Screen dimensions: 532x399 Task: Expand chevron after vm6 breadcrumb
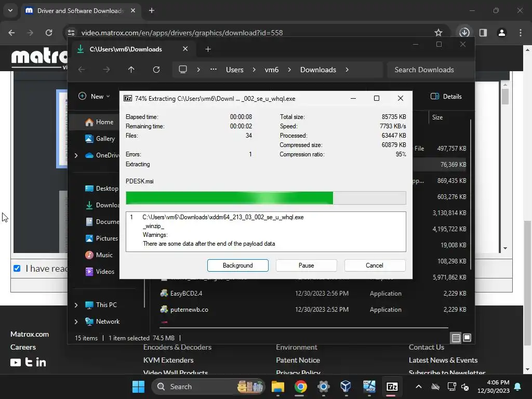[289, 70]
